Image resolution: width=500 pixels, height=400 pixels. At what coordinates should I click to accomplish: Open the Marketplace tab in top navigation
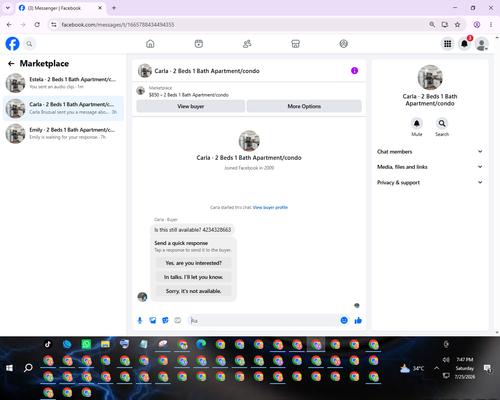[295, 44]
